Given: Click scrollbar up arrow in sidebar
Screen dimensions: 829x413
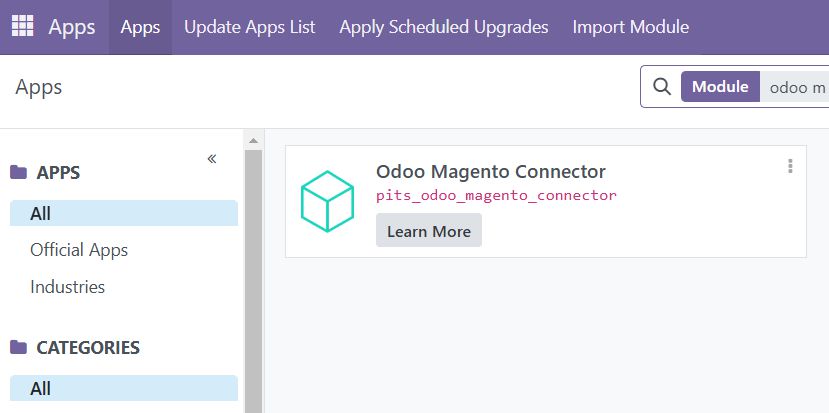Looking at the screenshot, I should coord(253,141).
